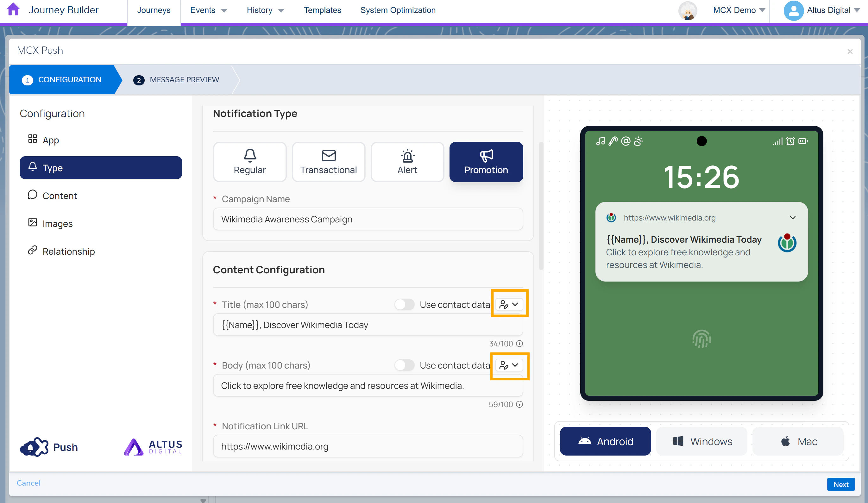
Task: Toggle Use contact data for Title
Action: tap(404, 304)
